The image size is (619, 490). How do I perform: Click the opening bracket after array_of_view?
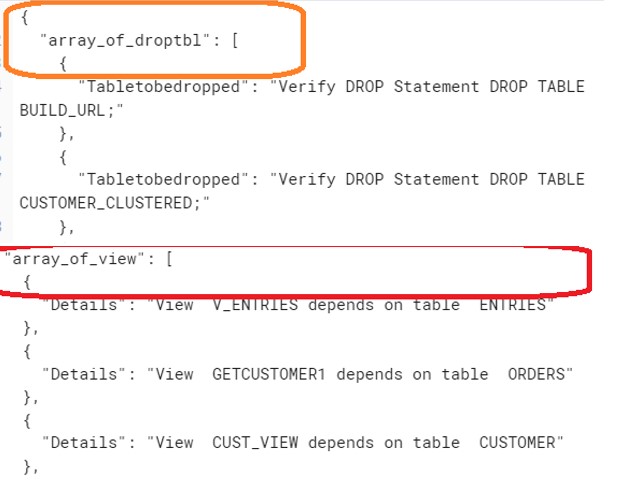[x=169, y=259]
